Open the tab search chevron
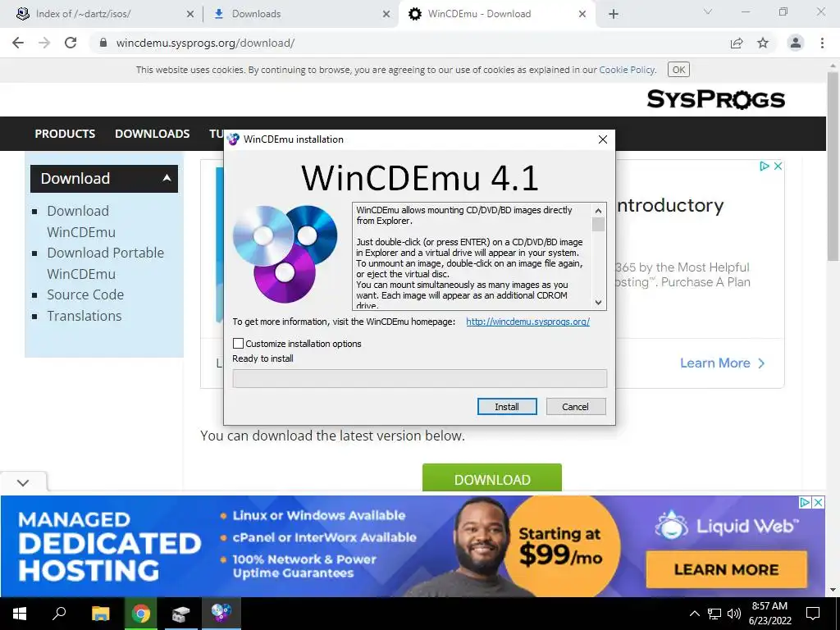840x630 pixels. (708, 11)
